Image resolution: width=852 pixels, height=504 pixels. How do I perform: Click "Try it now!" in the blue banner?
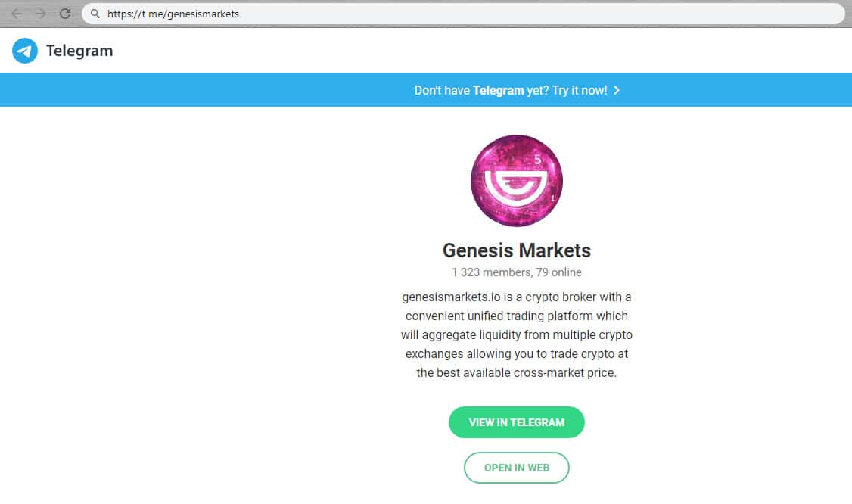(580, 90)
